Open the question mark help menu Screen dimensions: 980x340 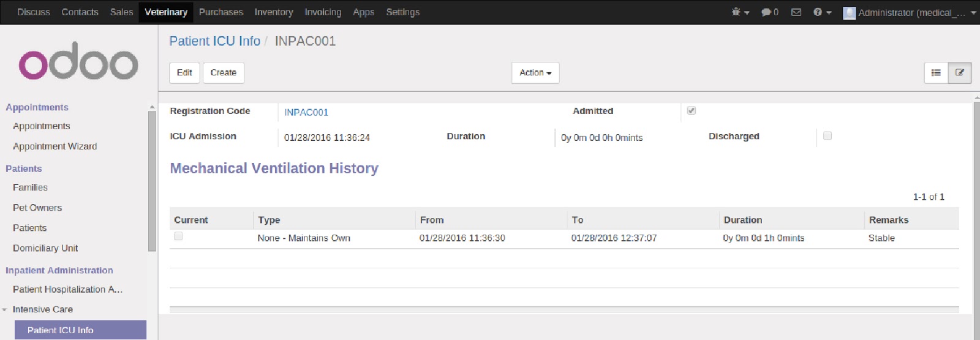pyautogui.click(x=822, y=12)
